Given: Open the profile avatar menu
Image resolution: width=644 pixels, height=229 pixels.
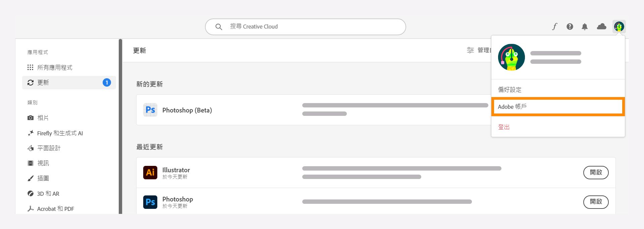Looking at the screenshot, I should (619, 27).
